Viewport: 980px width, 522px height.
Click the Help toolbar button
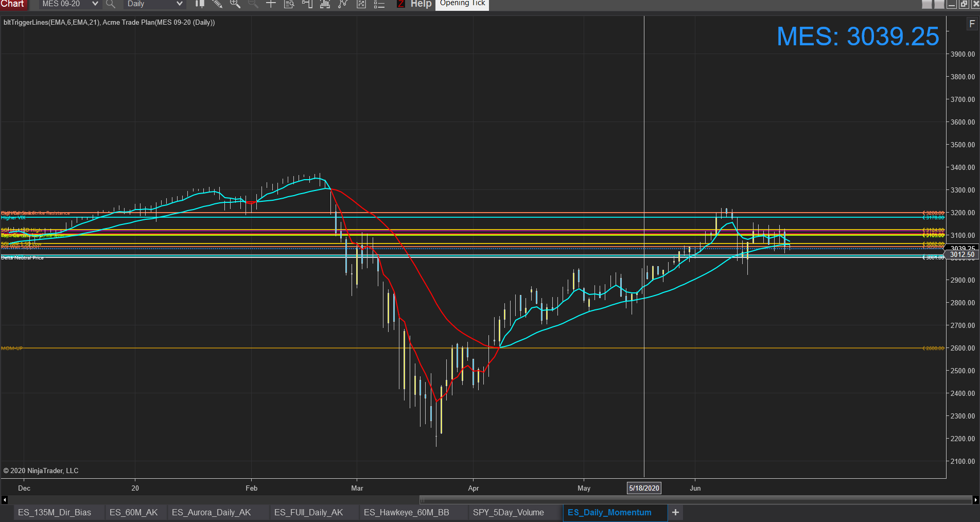(421, 4)
